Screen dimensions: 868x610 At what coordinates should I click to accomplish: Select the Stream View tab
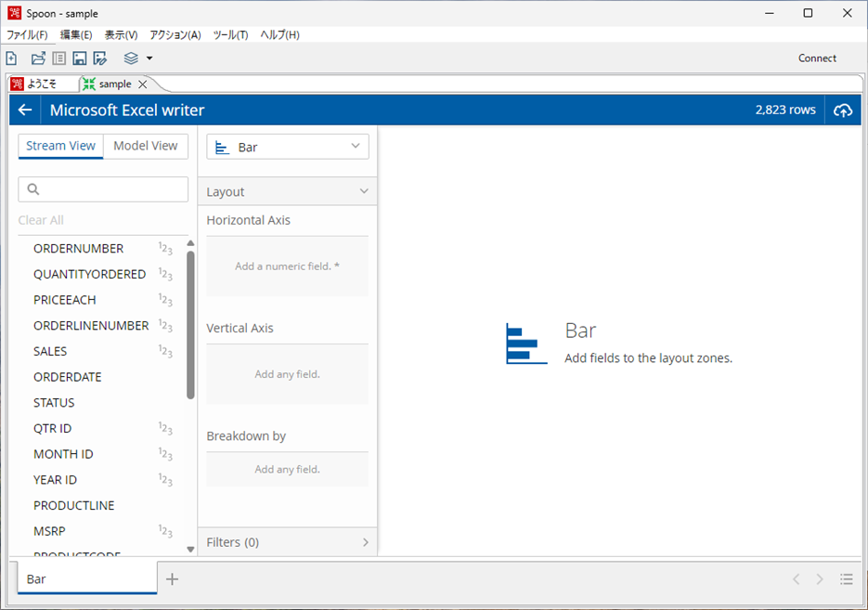coord(61,146)
